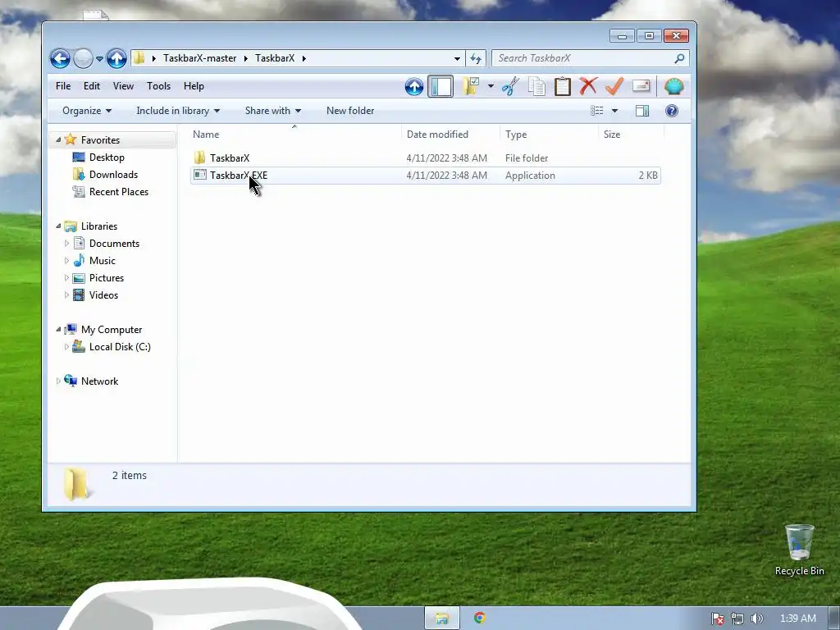Sort by the Name column header
Image resolution: width=840 pixels, height=630 pixels.
294,135
